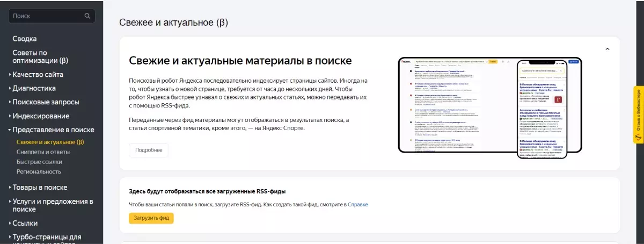This screenshot has height=244, width=644.
Task: Click the search magnifier icon in sidebar
Action: coord(87,16)
